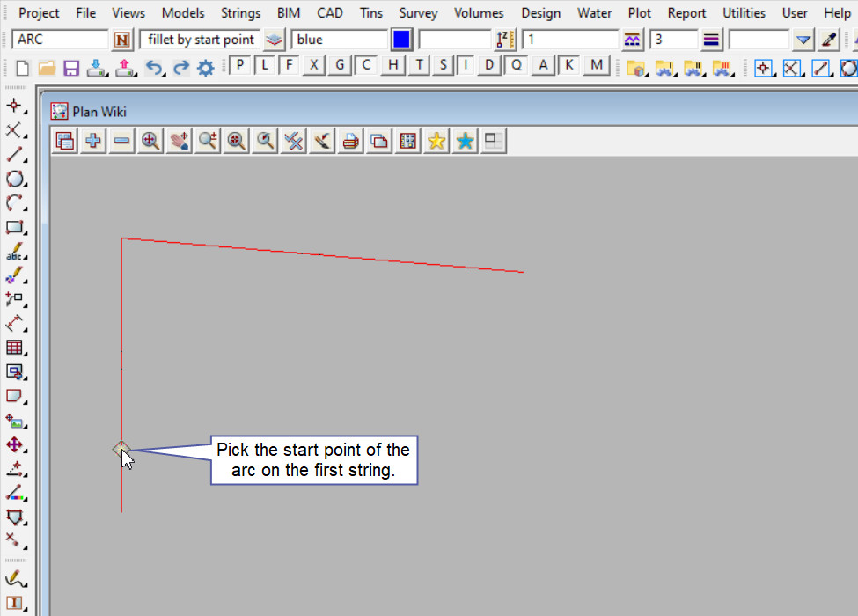Click the save floppy disk icon
Viewport: 858px width, 616px height.
71,68
